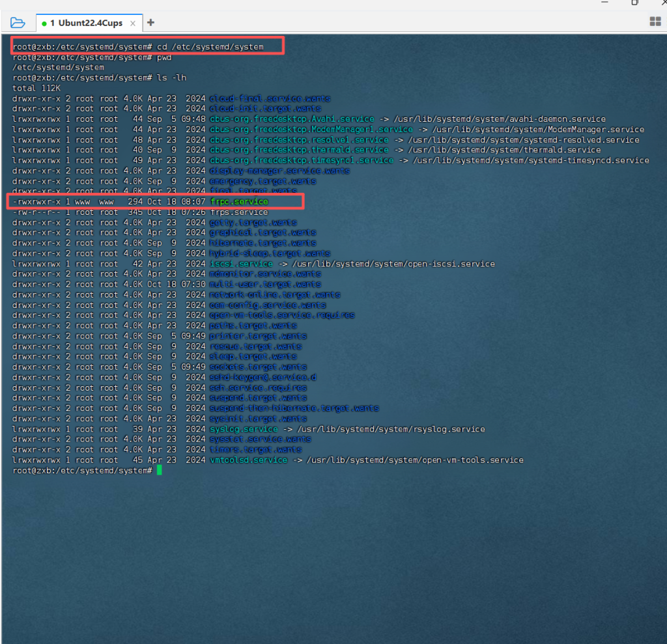Place cursor at the final command prompt
The width and height of the screenshot is (667, 644).
(158, 470)
